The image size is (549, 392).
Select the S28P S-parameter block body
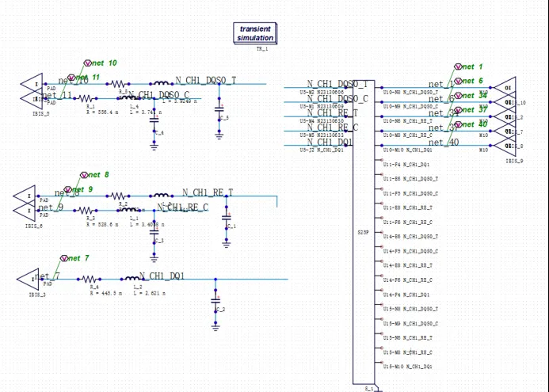tap(364, 232)
